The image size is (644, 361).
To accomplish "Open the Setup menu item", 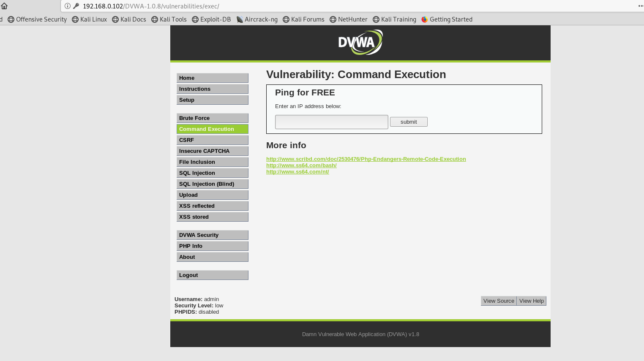I will coord(213,100).
